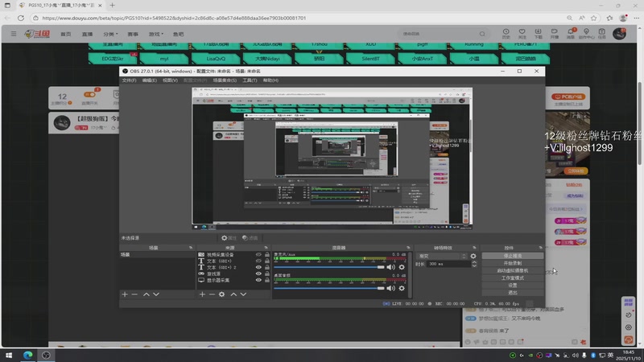This screenshot has height=362, width=644.
Task: Switch to OBS in taskbar
Action: pos(46,355)
